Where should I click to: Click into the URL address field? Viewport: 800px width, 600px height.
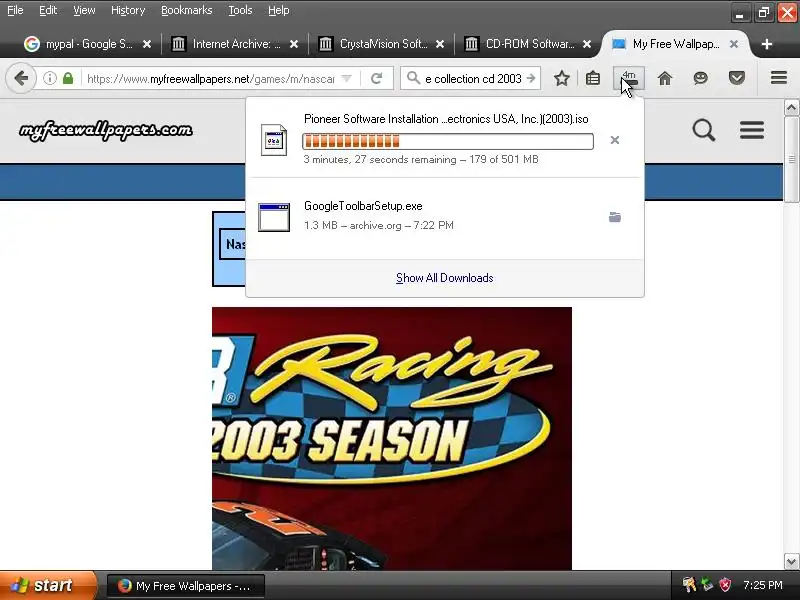210,79
